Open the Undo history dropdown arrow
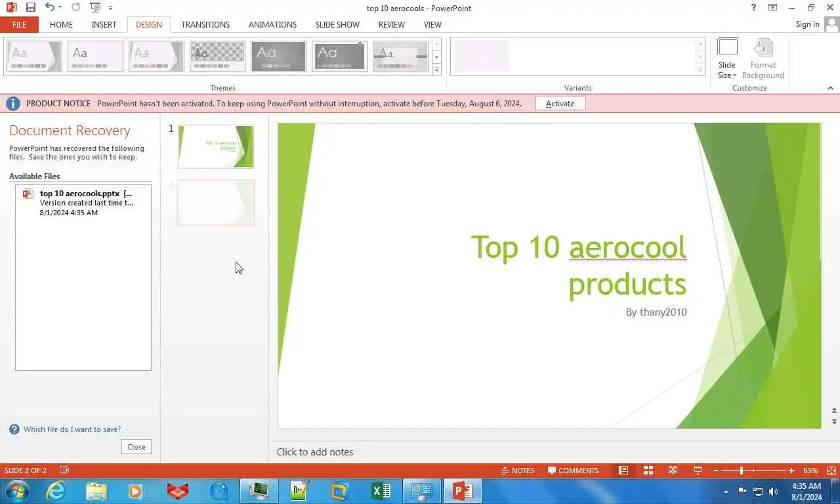The image size is (840, 504). click(x=60, y=8)
